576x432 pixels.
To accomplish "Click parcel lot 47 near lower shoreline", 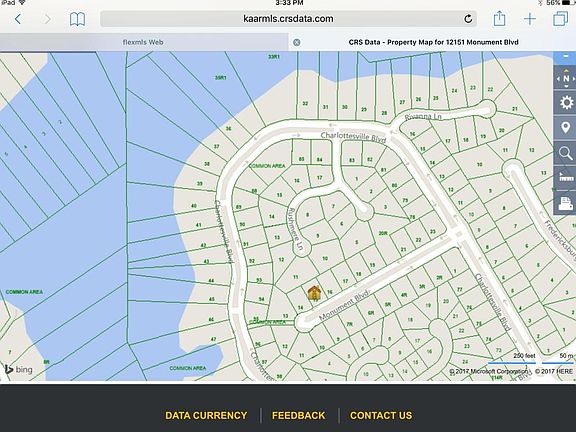I will pyautogui.click(x=213, y=339).
